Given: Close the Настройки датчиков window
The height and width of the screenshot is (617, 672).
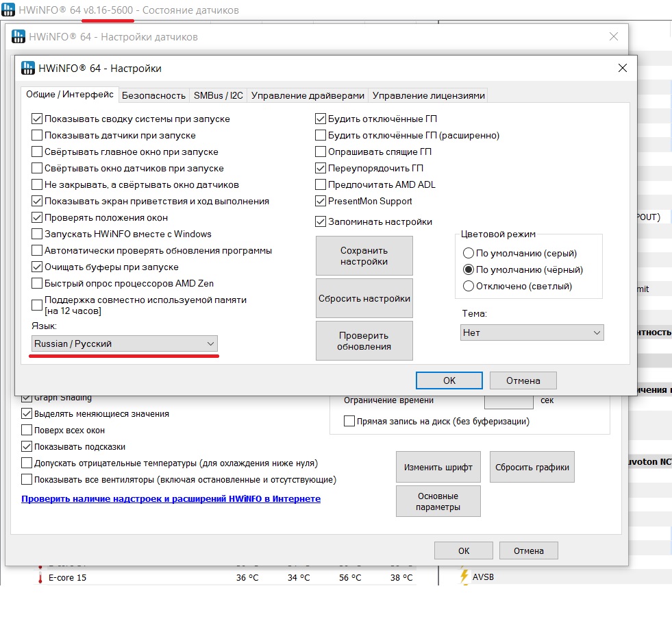Looking at the screenshot, I should tap(613, 36).
